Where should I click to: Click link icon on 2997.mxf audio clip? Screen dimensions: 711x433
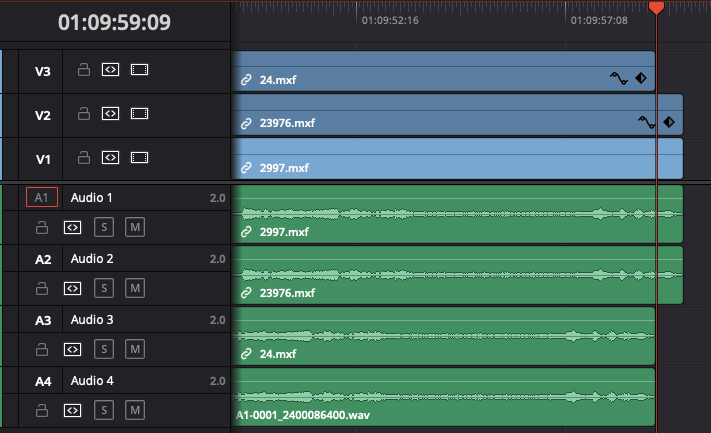(x=246, y=232)
